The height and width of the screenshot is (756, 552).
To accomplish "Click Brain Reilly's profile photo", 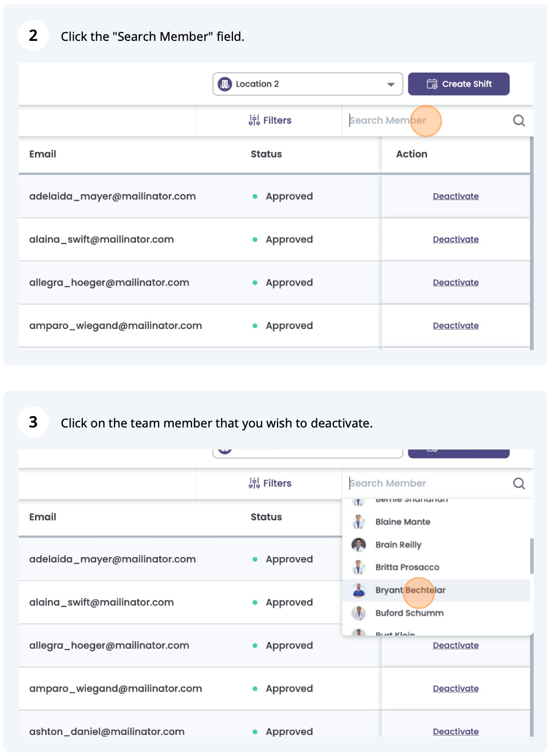I will click(358, 545).
